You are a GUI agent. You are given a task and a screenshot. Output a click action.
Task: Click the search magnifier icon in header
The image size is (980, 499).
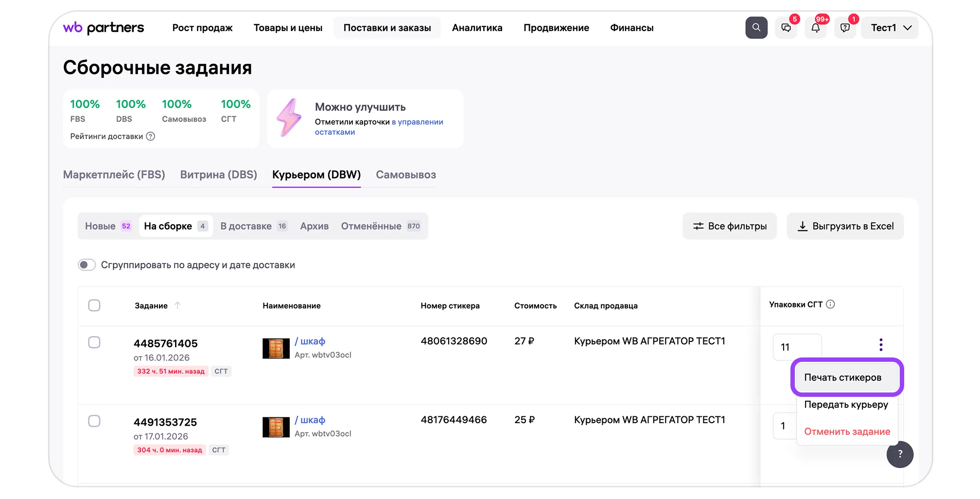756,28
